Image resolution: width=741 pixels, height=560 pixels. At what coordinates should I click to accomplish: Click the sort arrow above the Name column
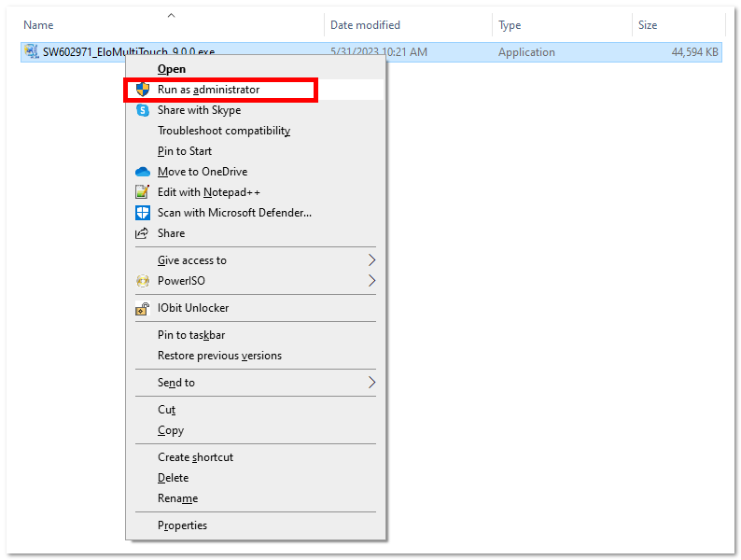pyautogui.click(x=172, y=16)
